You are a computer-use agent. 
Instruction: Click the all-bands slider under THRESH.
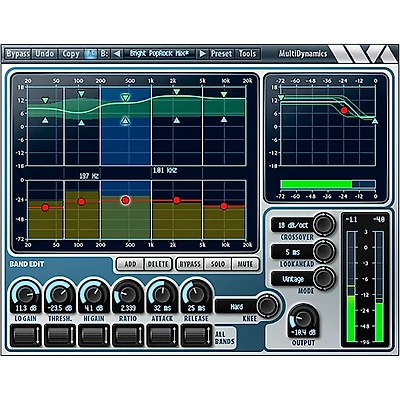coord(60,335)
